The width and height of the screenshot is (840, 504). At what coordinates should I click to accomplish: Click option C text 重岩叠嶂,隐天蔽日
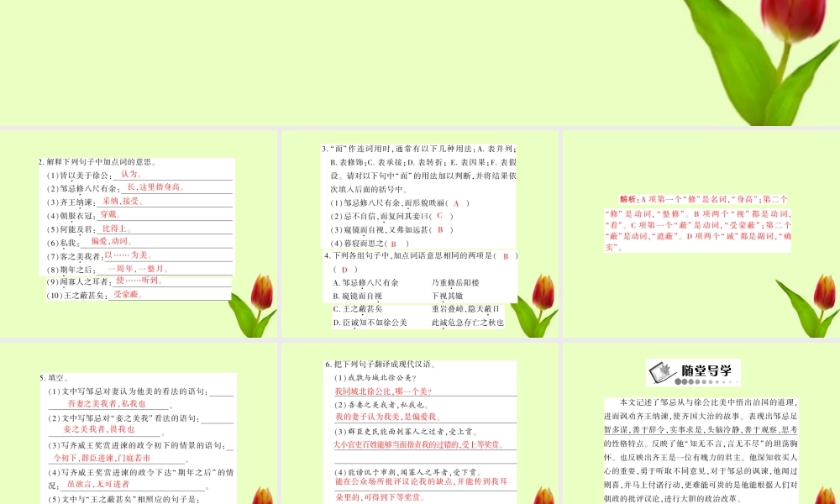coord(465,309)
